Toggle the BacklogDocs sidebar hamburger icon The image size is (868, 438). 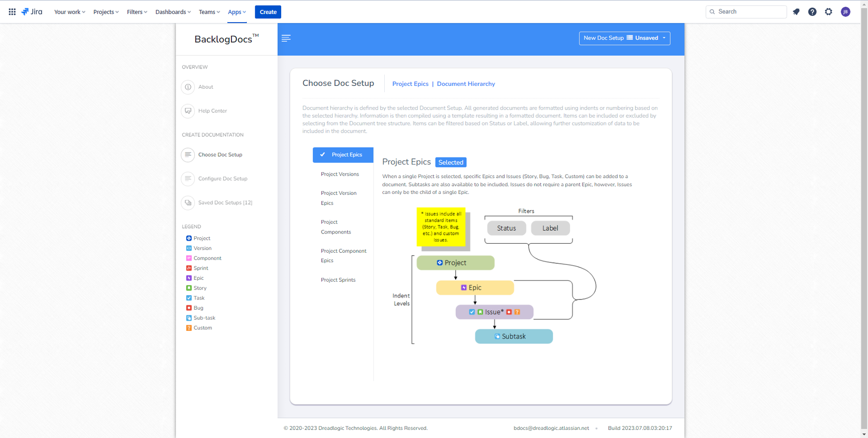pyautogui.click(x=286, y=38)
